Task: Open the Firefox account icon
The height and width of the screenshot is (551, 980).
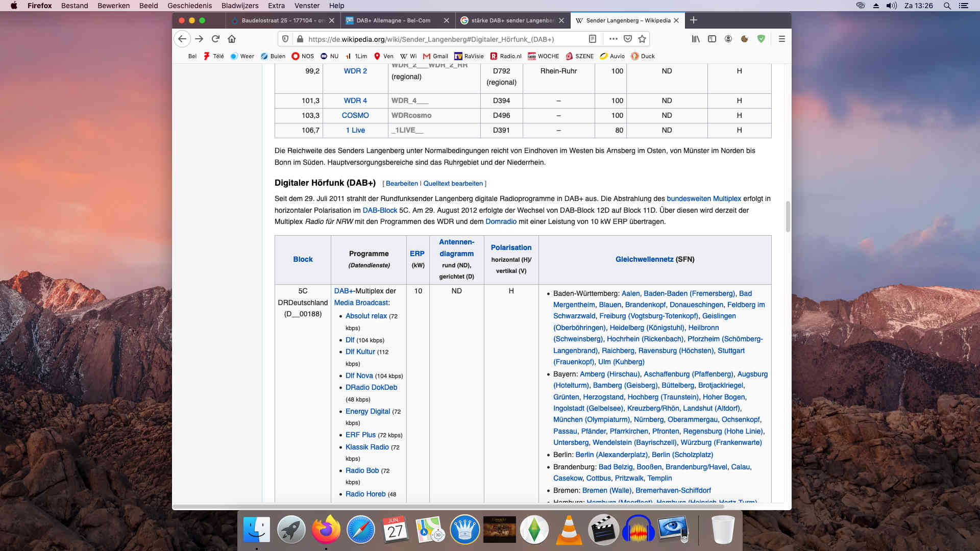Action: click(728, 39)
